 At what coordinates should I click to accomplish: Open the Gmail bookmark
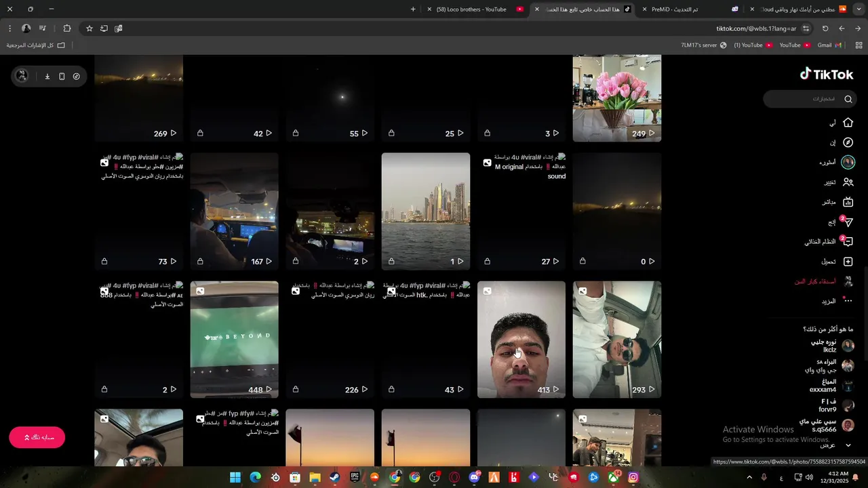[x=829, y=45]
